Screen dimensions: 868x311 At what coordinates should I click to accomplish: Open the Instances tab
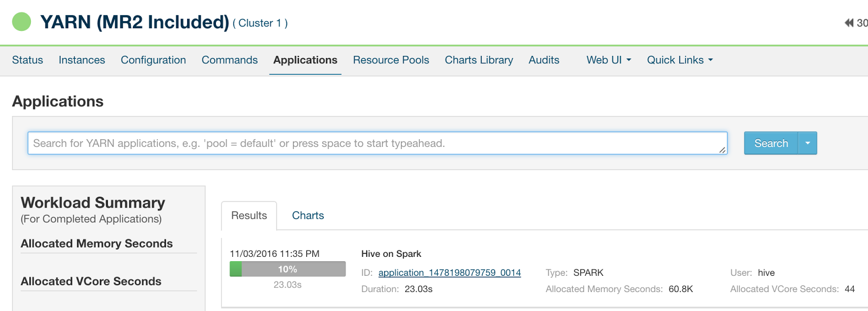pyautogui.click(x=82, y=60)
